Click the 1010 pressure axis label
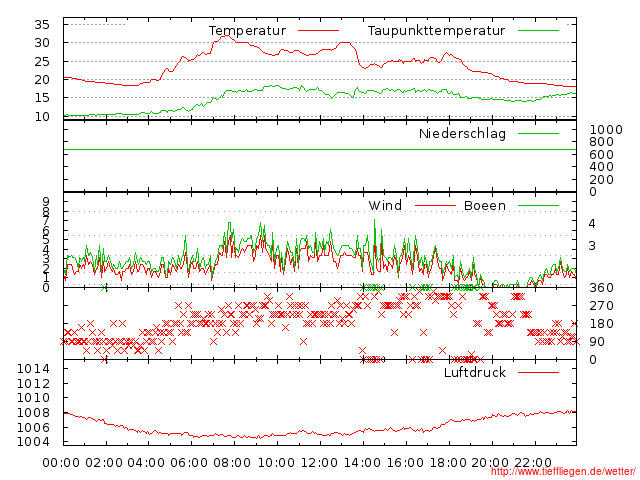This screenshot has height=480, width=640. [x=33, y=398]
